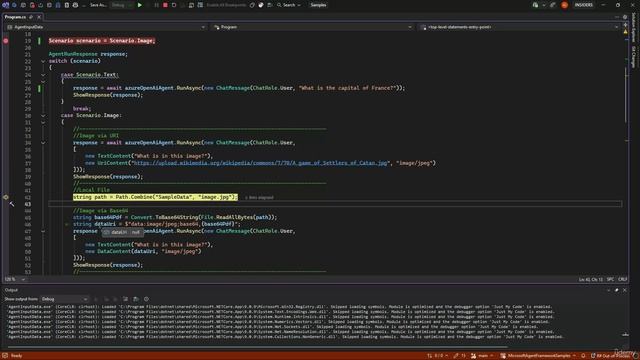640x360 pixels.
Task: Restart the debugging session
Action: [x=174, y=5]
